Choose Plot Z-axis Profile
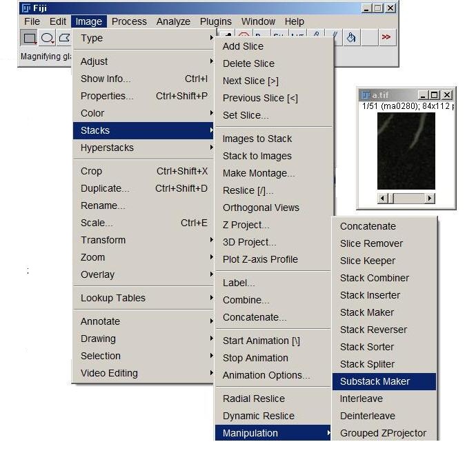Viewport: 476px width, 453px height. [273, 259]
